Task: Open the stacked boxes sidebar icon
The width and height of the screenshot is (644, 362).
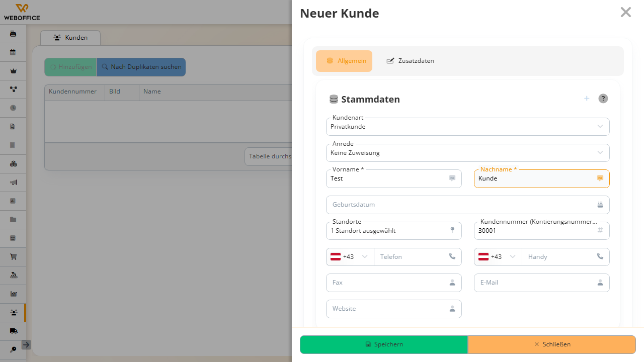Action: click(x=13, y=163)
